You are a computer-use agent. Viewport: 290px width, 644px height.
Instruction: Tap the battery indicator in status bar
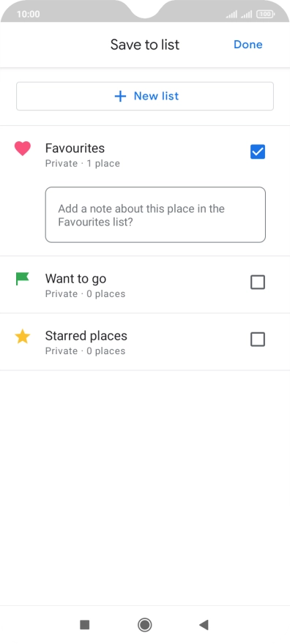tap(265, 15)
